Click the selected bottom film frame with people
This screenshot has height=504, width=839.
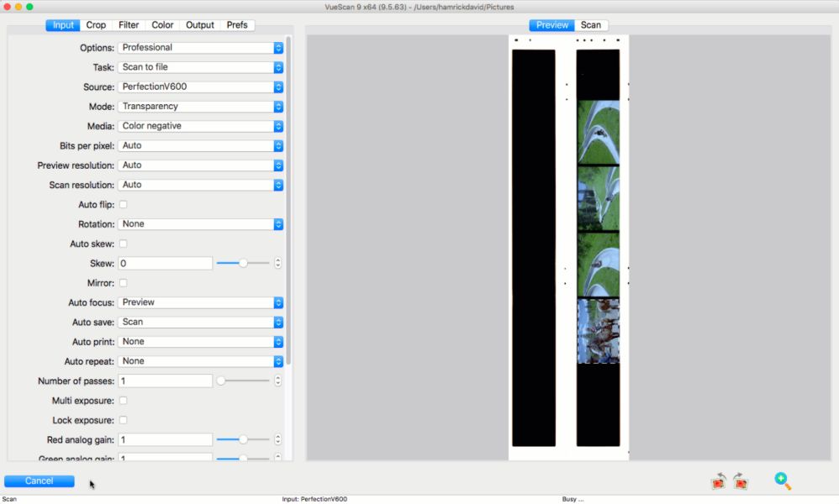599,331
